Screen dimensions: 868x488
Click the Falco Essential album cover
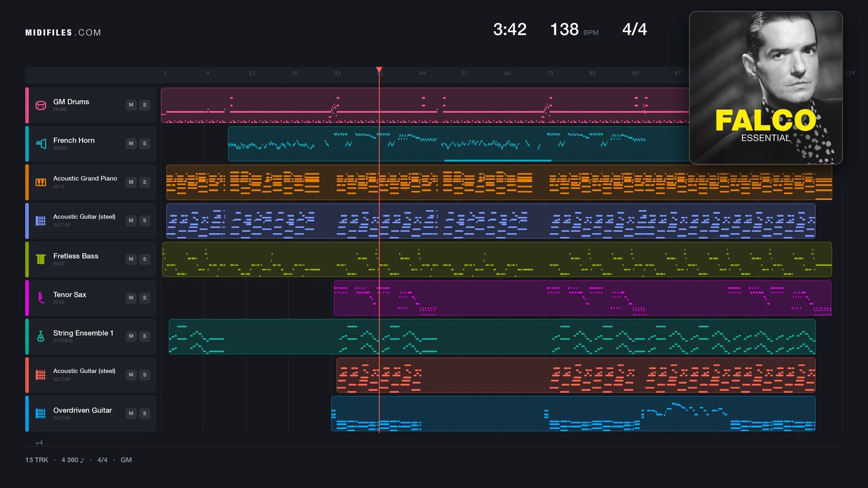(x=766, y=88)
